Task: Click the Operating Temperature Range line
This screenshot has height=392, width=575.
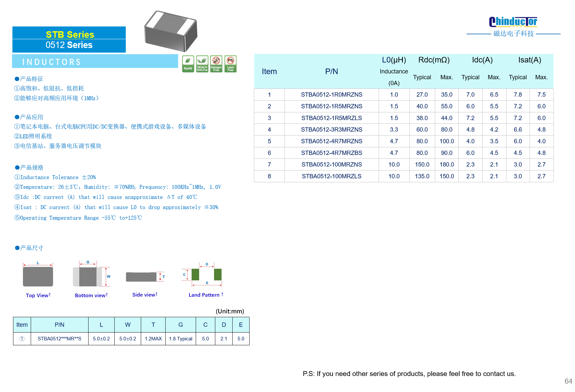Action: pyautogui.click(x=78, y=218)
